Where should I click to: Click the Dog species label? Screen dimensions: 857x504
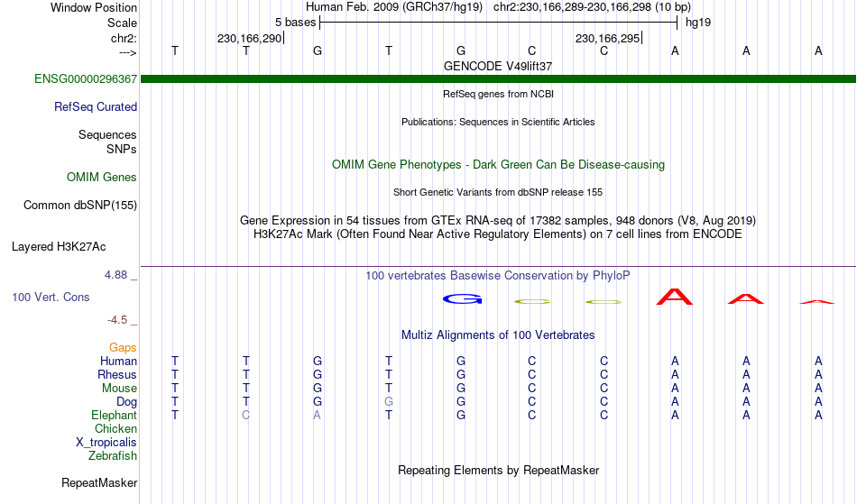pos(126,402)
